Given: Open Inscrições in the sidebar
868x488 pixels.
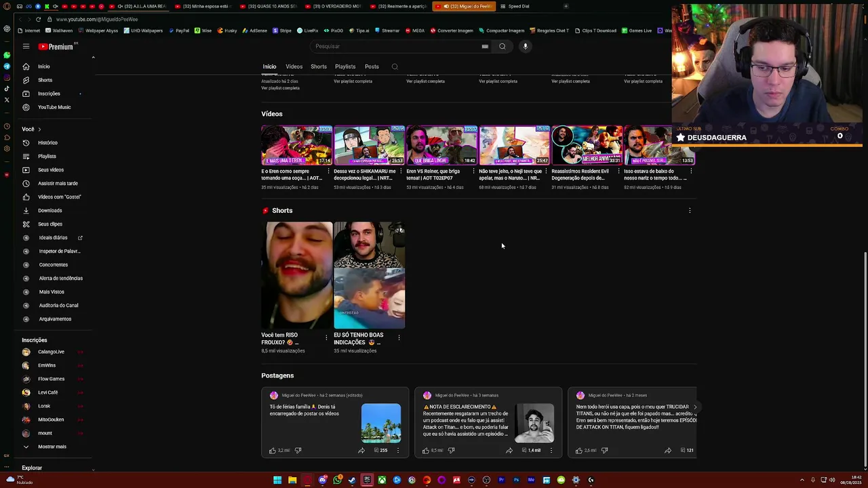Looking at the screenshot, I should pyautogui.click(x=49, y=94).
